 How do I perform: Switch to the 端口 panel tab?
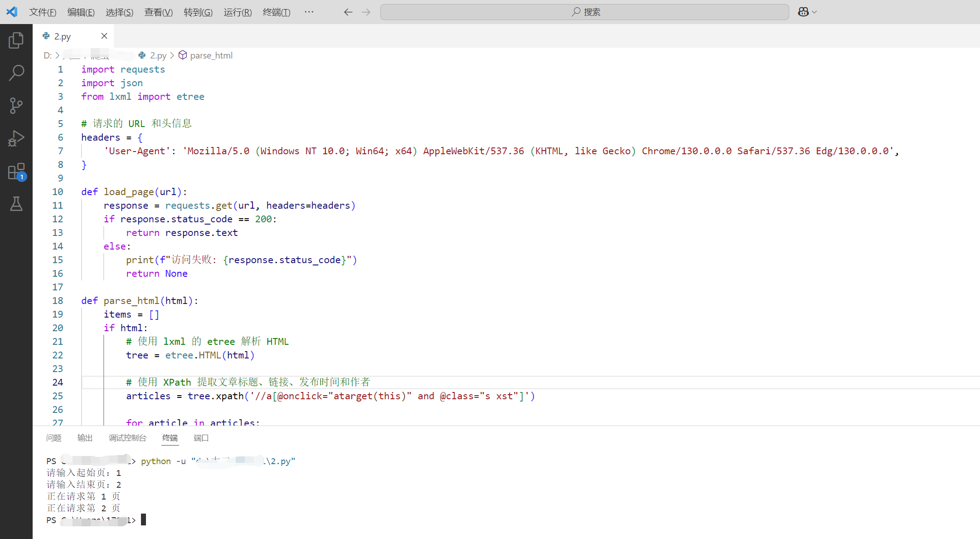[x=201, y=438]
